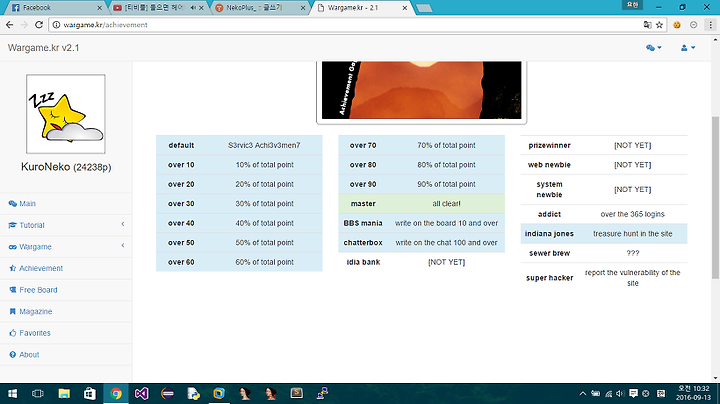Image resolution: width=720 pixels, height=404 pixels.
Task: Click the 'over 90' achievement row
Action: click(422, 184)
